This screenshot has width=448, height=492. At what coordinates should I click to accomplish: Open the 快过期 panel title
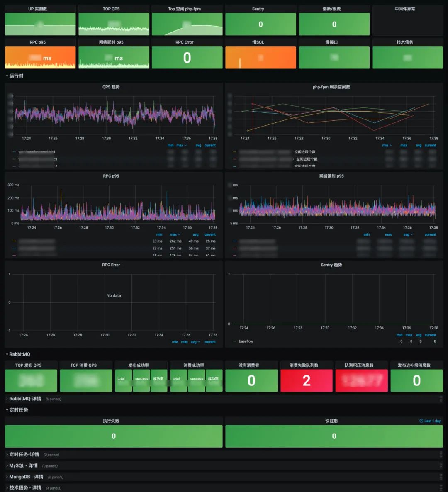331,421
